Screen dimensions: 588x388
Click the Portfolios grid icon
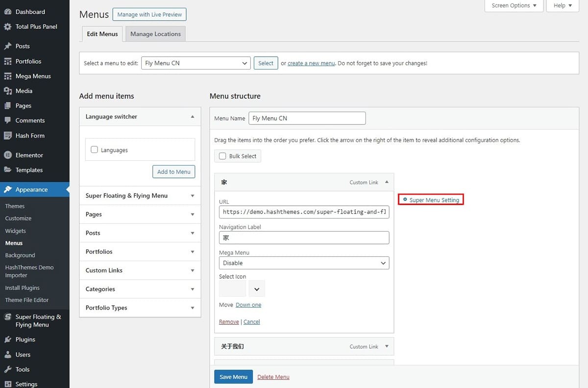[8, 61]
